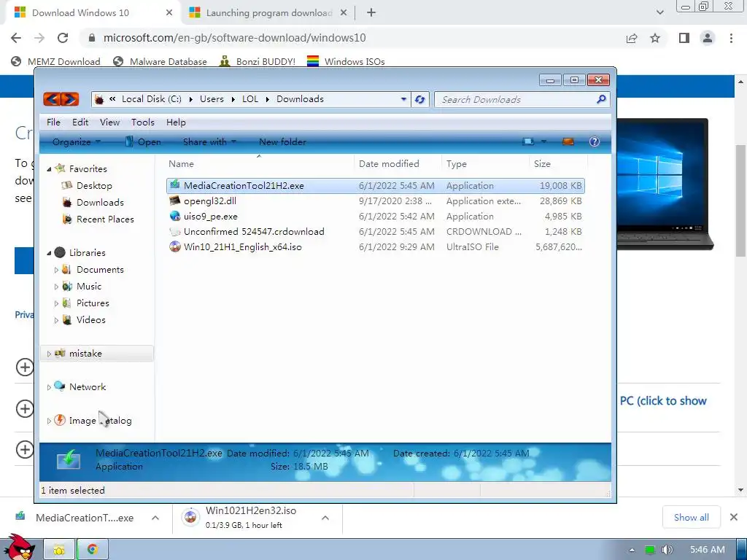Screen dimensions: 747x560
Task: Select the uiso9_pe.exe file icon
Action: [x=175, y=216]
